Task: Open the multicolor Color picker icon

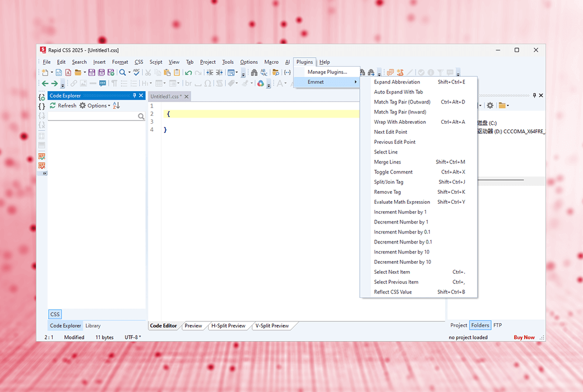Action: [x=261, y=83]
